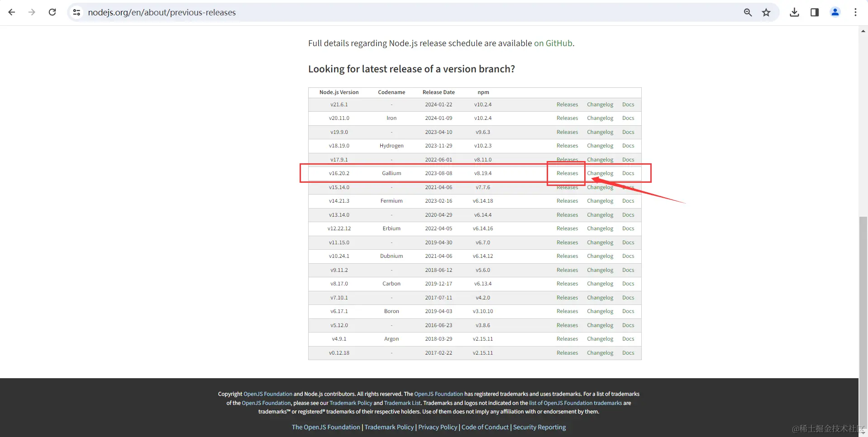The height and width of the screenshot is (437, 868).
Task: Reload the page with the refresh icon
Action: pyautogui.click(x=52, y=12)
